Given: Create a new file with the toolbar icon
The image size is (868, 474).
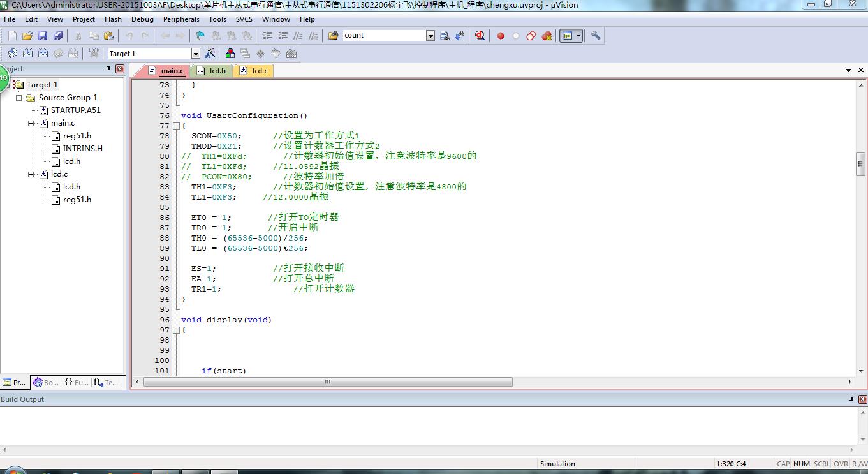Looking at the screenshot, I should click(12, 36).
